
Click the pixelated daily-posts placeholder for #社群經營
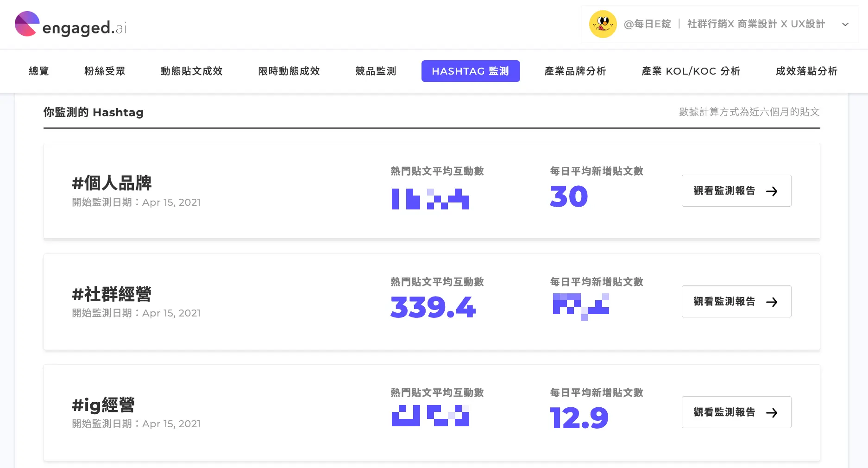[581, 307]
